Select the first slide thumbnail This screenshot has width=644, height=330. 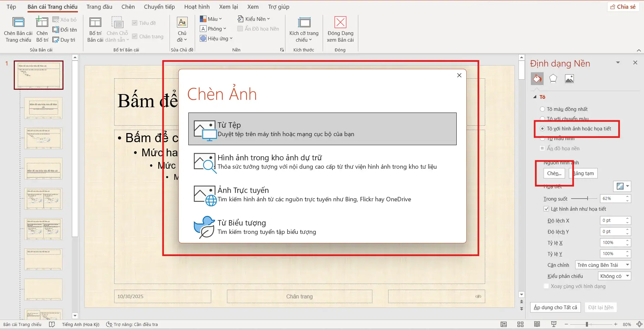(38, 75)
